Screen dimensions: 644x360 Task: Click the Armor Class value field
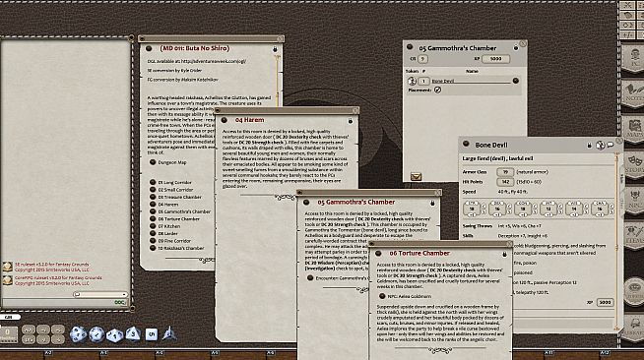pos(505,172)
